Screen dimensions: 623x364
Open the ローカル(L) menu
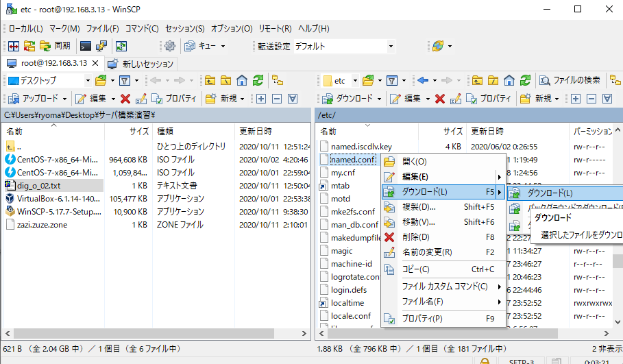(x=25, y=29)
